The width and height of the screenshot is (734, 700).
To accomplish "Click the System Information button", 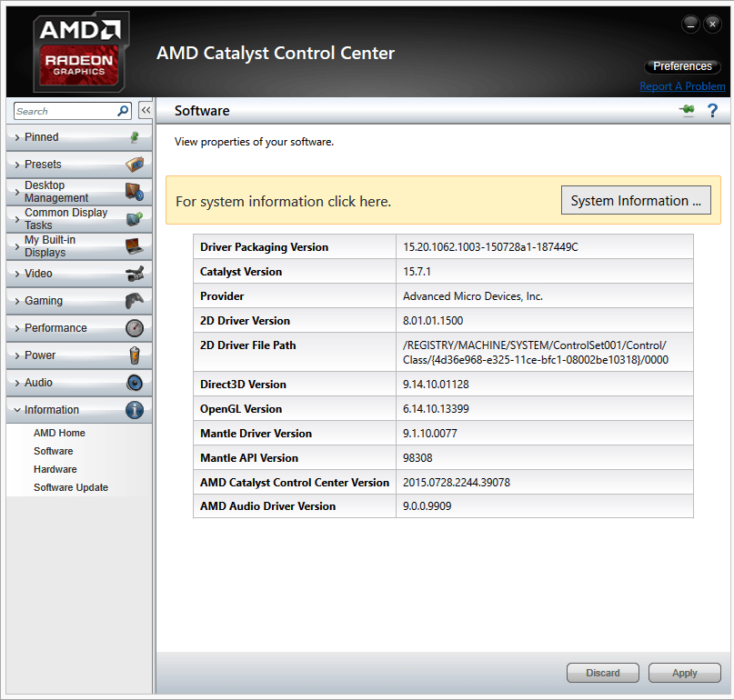I will coord(636,200).
